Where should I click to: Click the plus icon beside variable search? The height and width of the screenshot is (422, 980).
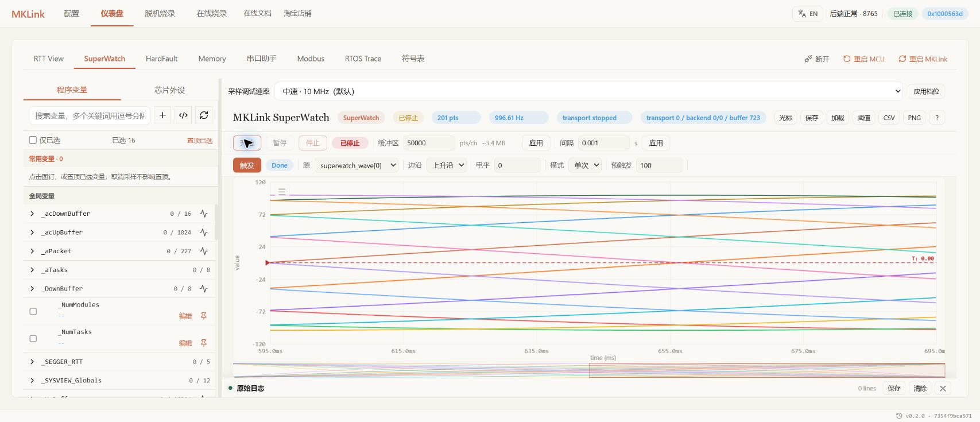coord(162,115)
